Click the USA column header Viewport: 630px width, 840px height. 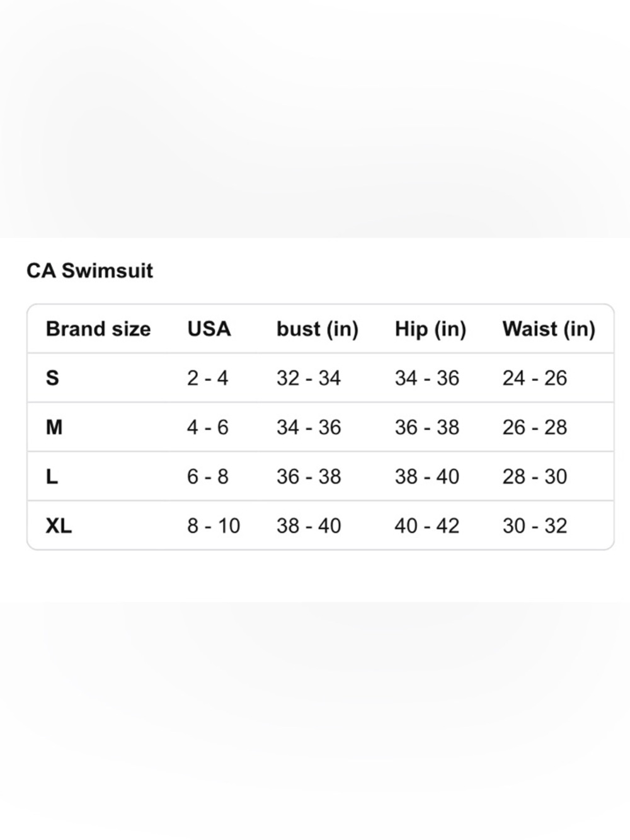pyautogui.click(x=209, y=329)
